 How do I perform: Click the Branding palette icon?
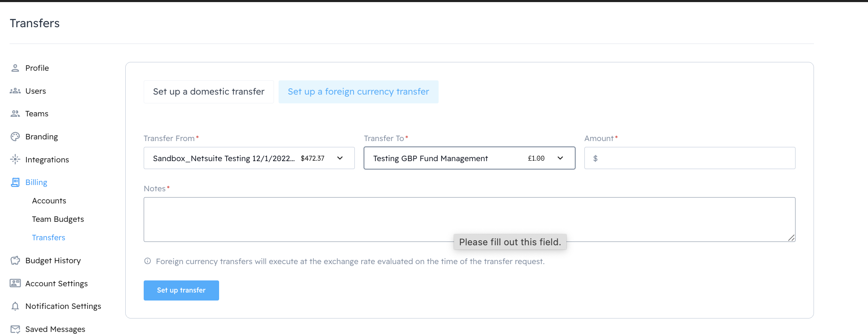(x=15, y=136)
